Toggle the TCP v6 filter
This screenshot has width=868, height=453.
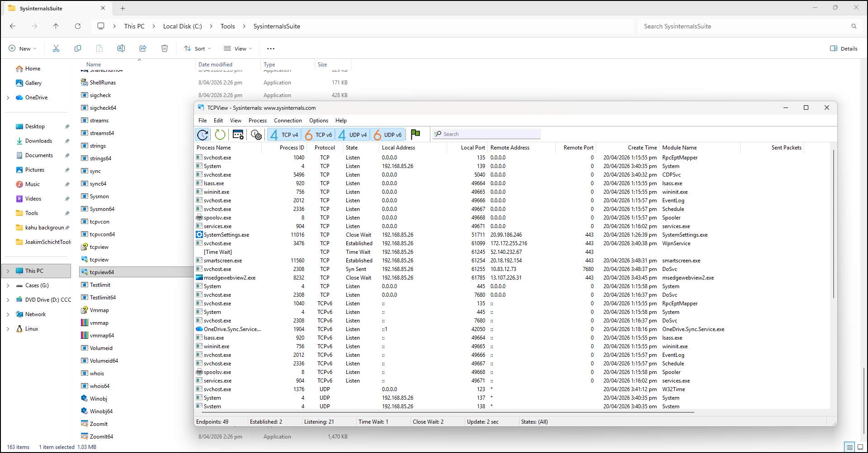[x=318, y=135]
